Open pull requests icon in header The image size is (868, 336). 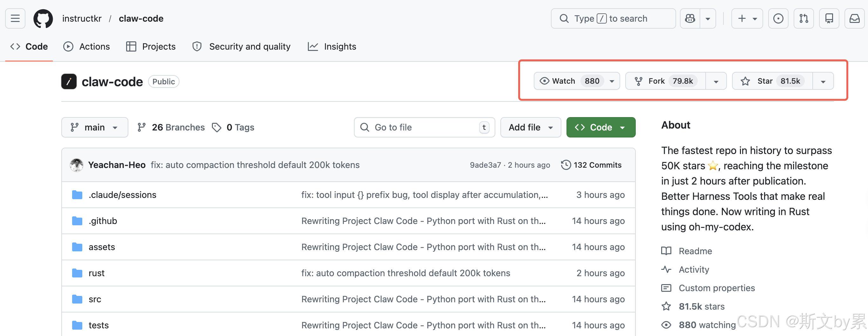(804, 18)
